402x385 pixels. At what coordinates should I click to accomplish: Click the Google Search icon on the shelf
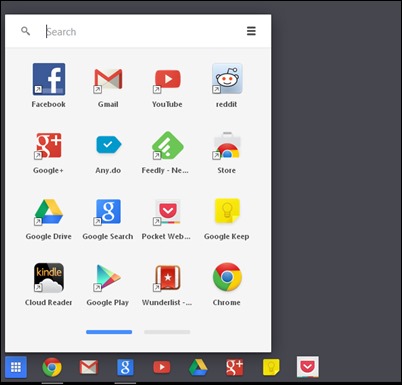tap(125, 367)
